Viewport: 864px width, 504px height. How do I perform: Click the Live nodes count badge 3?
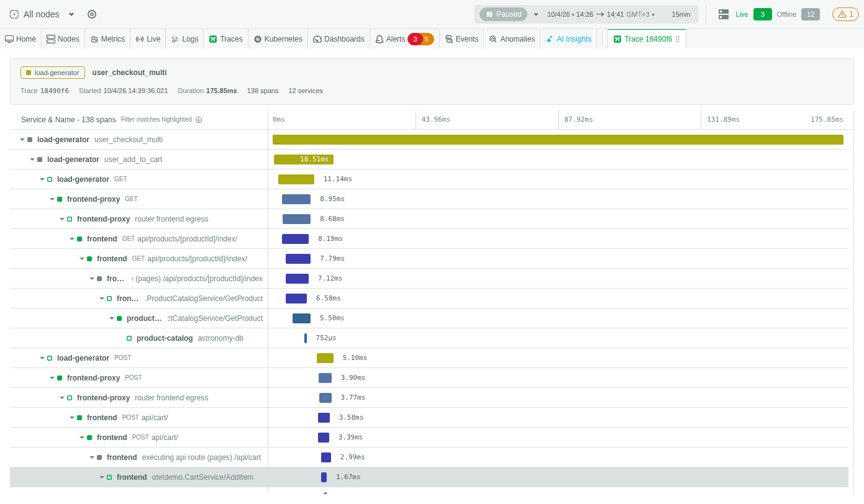click(763, 14)
